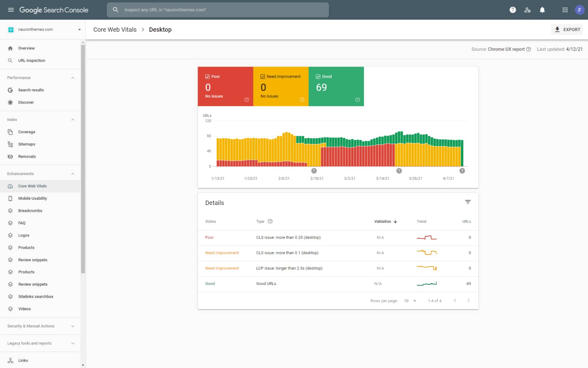Open the Chrome UX report link
Viewport: 588px width, 368px height.
pyautogui.click(x=506, y=49)
